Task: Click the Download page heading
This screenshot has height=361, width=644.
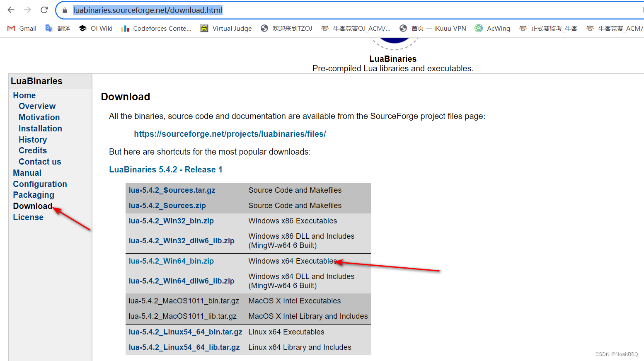Action: (126, 97)
